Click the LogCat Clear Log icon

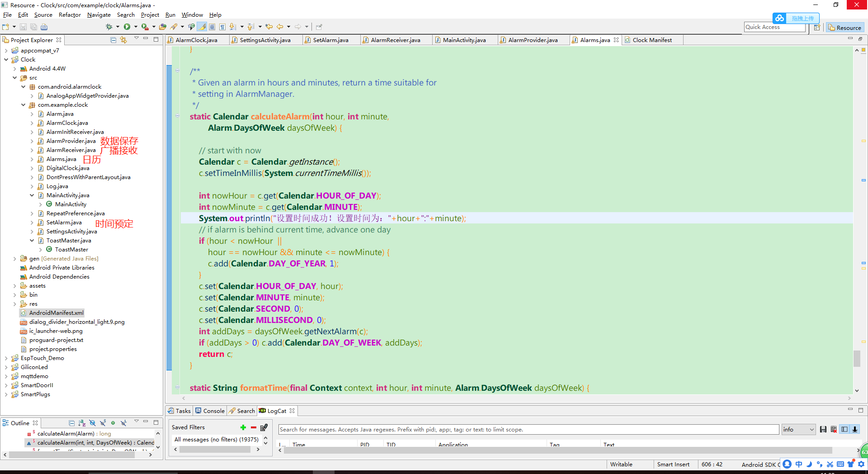[834, 429]
